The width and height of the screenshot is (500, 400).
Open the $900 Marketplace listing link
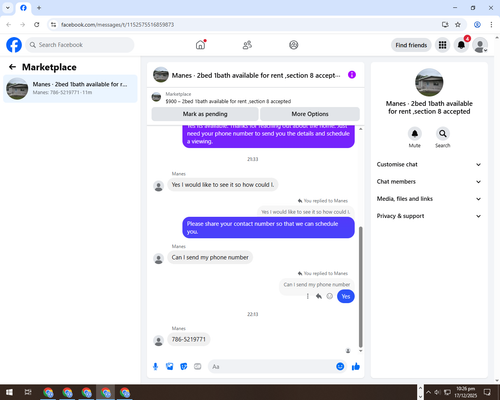pyautogui.click(x=228, y=101)
